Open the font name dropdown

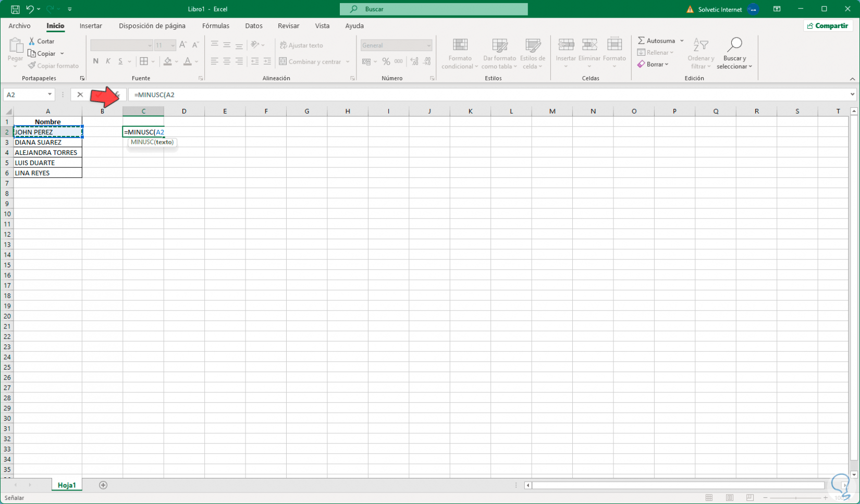pos(150,45)
